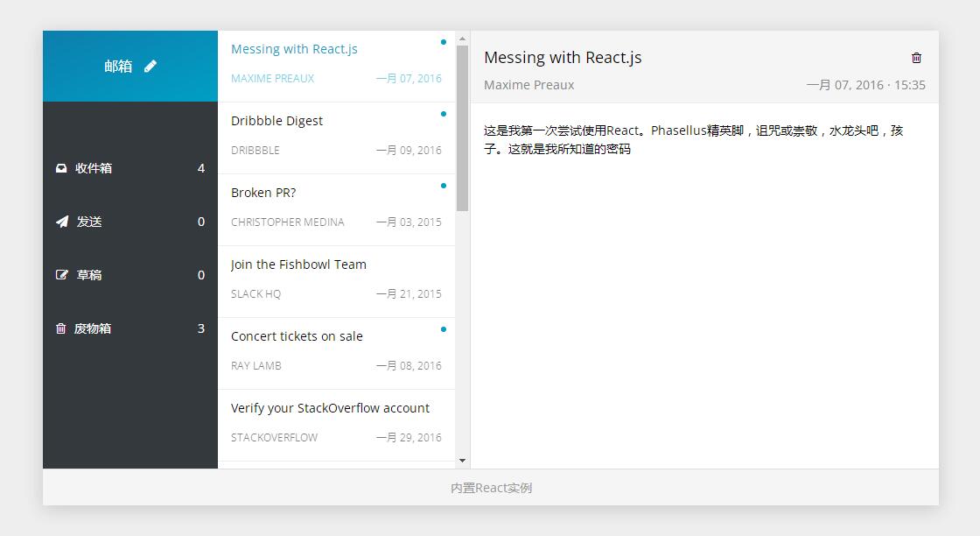Delete the open email with trash icon
The width and height of the screenshot is (980, 536).
tap(916, 58)
